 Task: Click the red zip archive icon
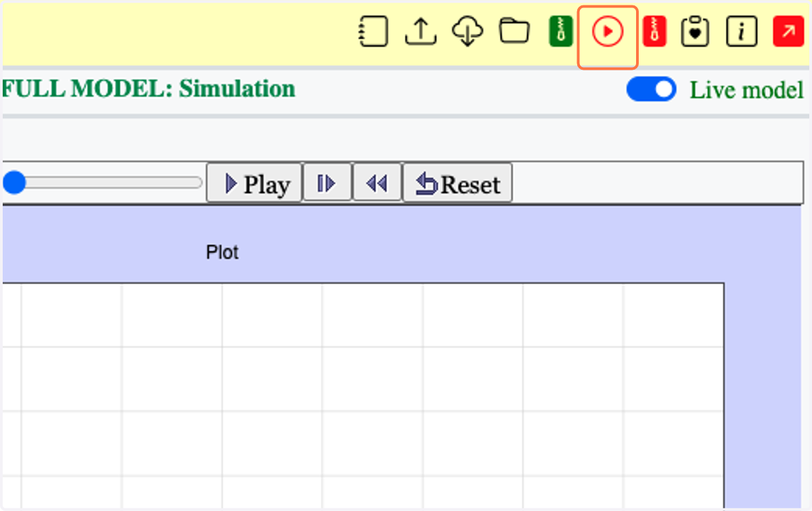click(654, 32)
